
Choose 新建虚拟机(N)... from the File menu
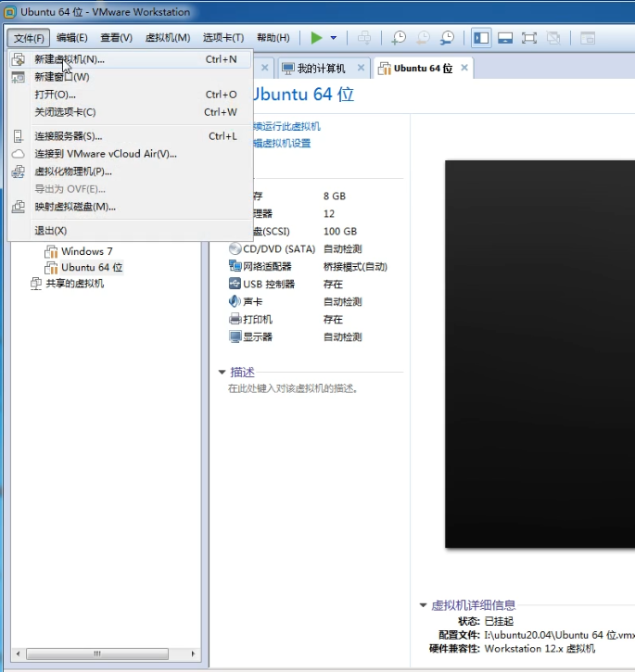pyautogui.click(x=130, y=59)
